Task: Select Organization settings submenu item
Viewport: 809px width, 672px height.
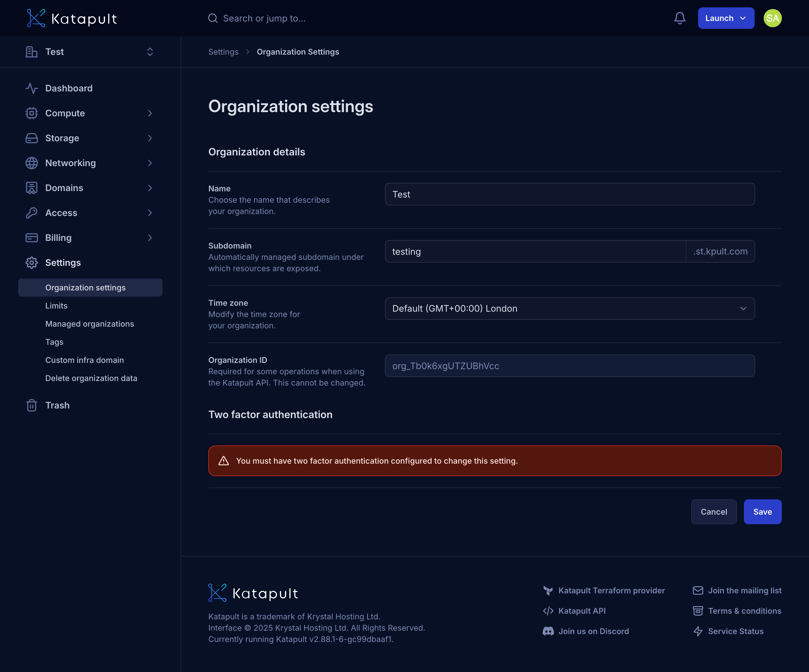Action: 90,287
